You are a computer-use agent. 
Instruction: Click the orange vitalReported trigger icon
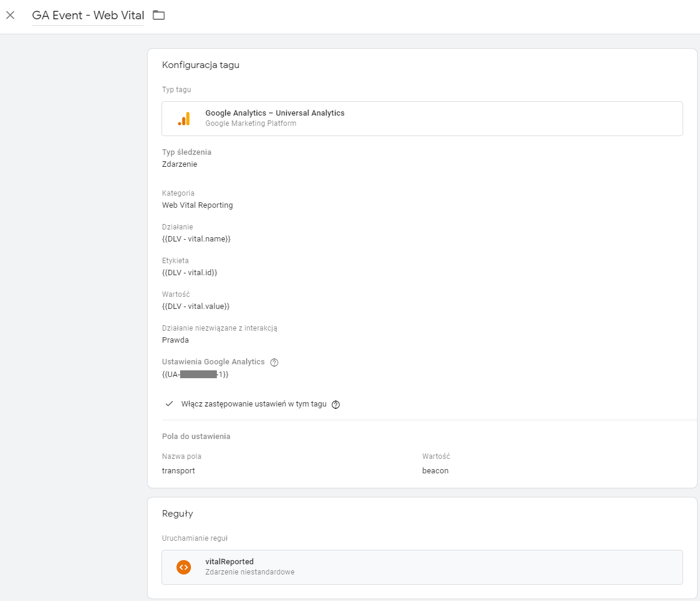[x=184, y=567]
